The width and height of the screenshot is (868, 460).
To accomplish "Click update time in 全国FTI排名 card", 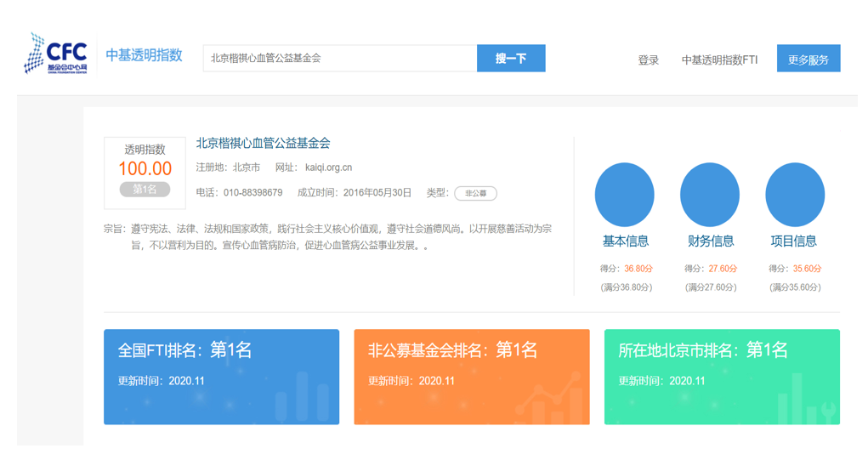I will (161, 381).
